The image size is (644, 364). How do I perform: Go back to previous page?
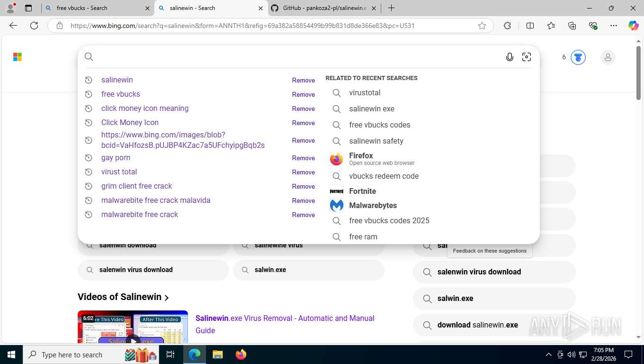point(13,26)
